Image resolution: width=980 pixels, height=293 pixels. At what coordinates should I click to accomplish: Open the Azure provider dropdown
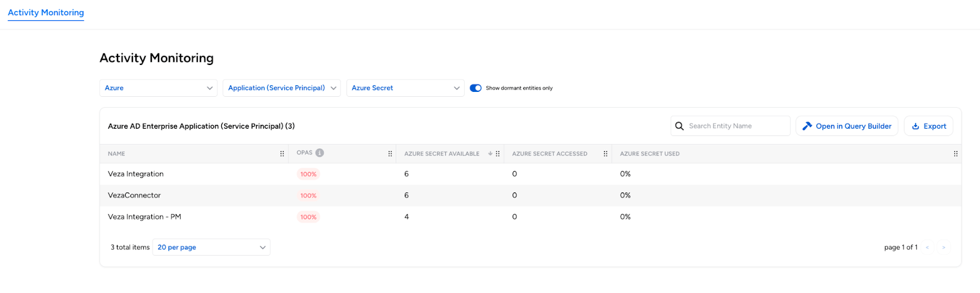pyautogui.click(x=159, y=88)
